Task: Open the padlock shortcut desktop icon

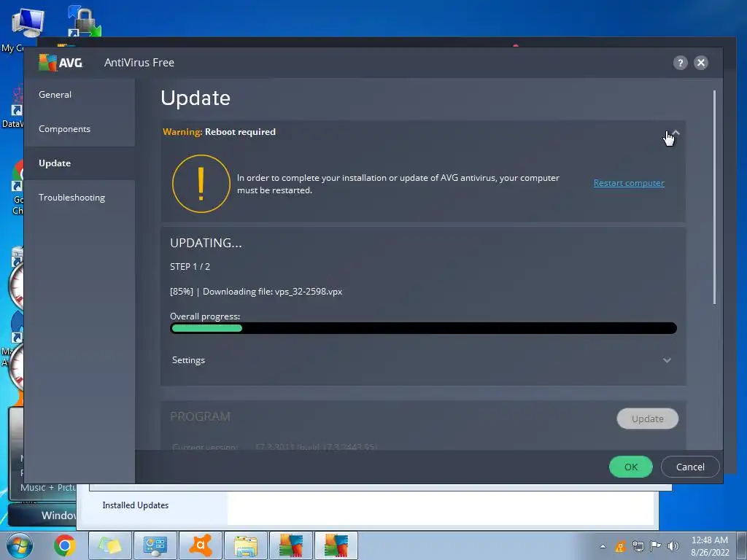Action: (x=85, y=21)
